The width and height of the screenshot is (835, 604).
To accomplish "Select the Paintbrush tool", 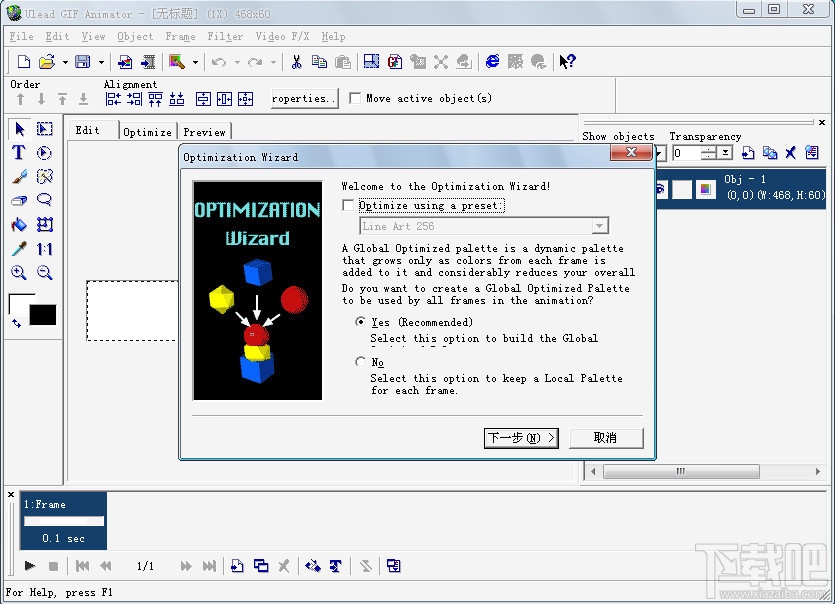I will 18,177.
